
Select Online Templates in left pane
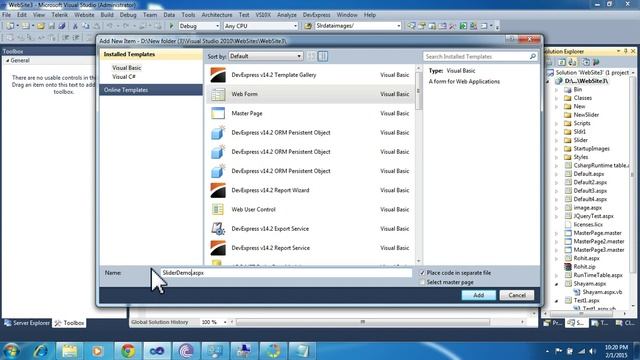coord(151,90)
